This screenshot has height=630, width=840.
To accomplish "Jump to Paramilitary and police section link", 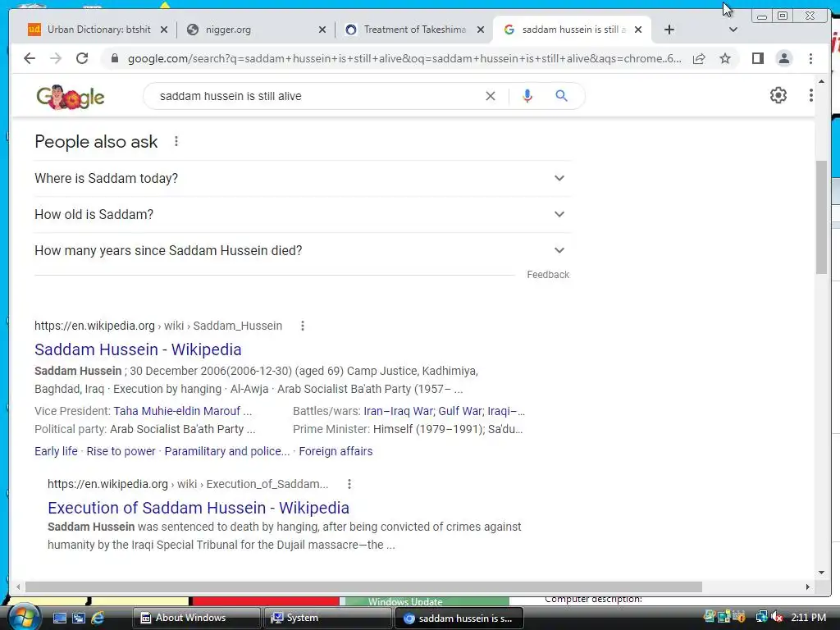I will (226, 451).
